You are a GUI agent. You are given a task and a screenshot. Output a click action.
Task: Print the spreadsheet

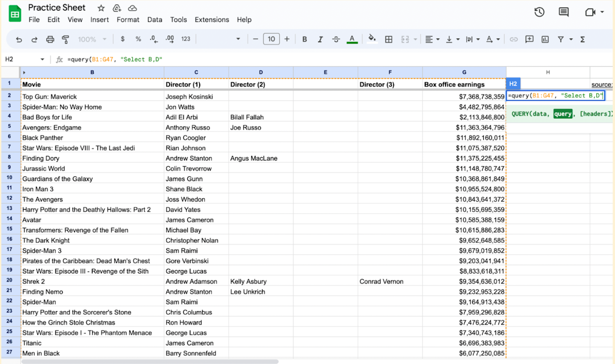pos(50,39)
